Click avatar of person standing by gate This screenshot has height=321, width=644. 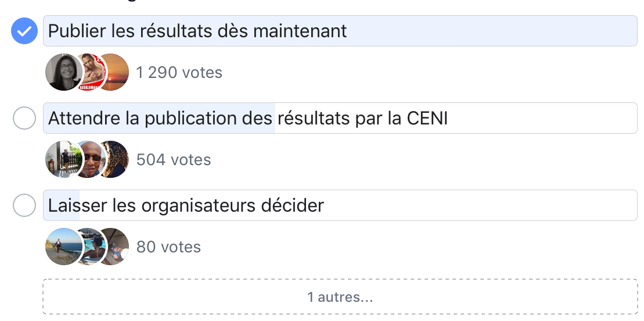64,159
